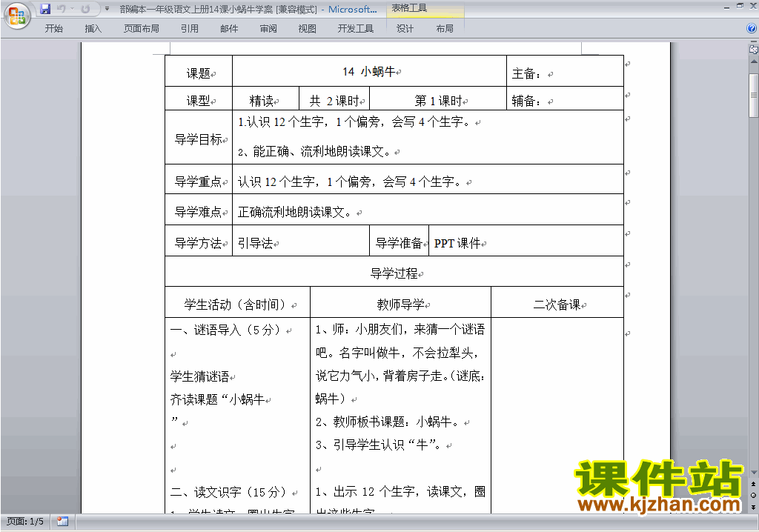Jump to the previous page with double up arrows
The height and width of the screenshot is (532, 759).
(753, 484)
